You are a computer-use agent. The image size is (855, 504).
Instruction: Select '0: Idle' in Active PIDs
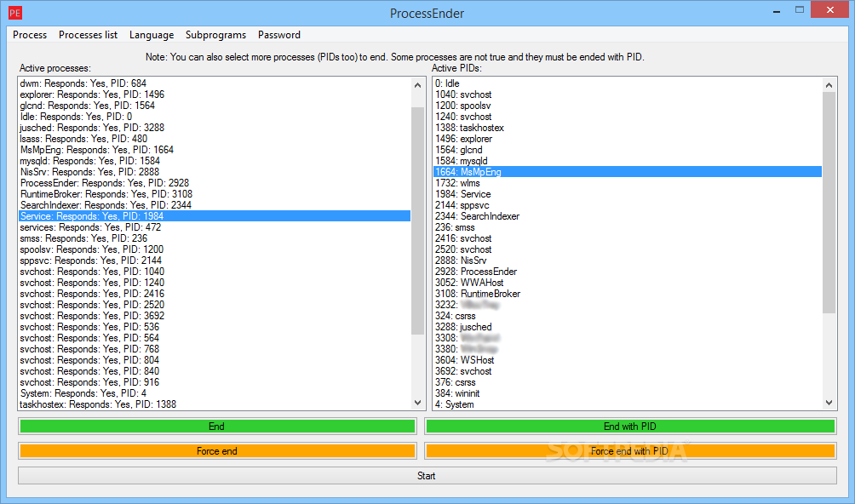[x=628, y=83]
